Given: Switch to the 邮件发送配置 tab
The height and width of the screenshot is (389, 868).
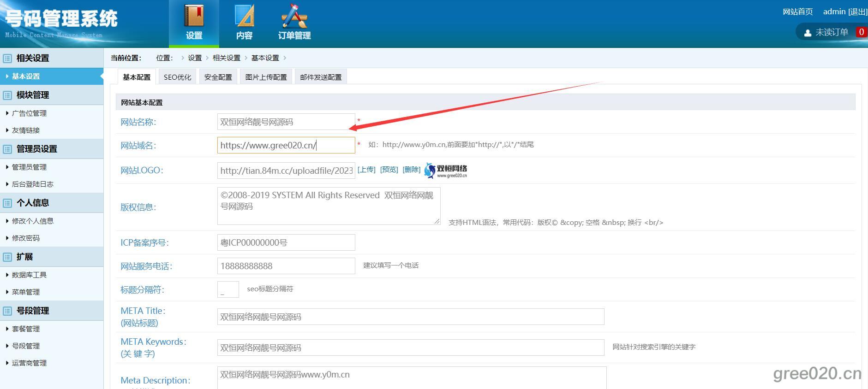Looking at the screenshot, I should [x=321, y=77].
